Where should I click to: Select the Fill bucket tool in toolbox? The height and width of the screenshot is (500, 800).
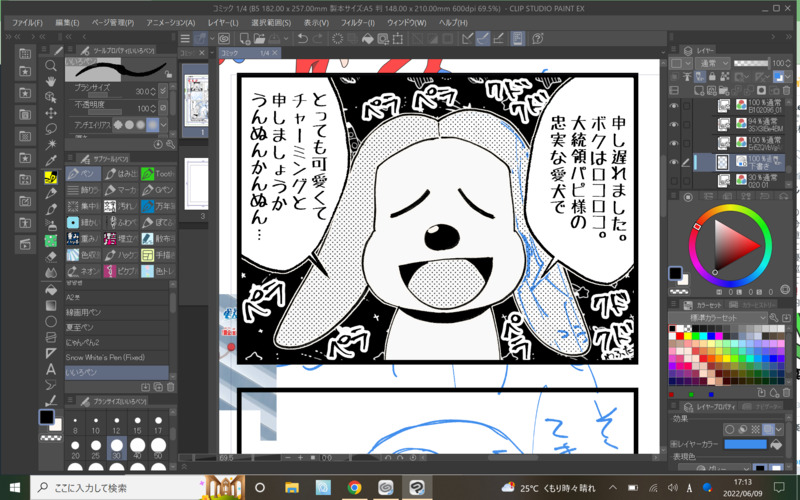51,289
